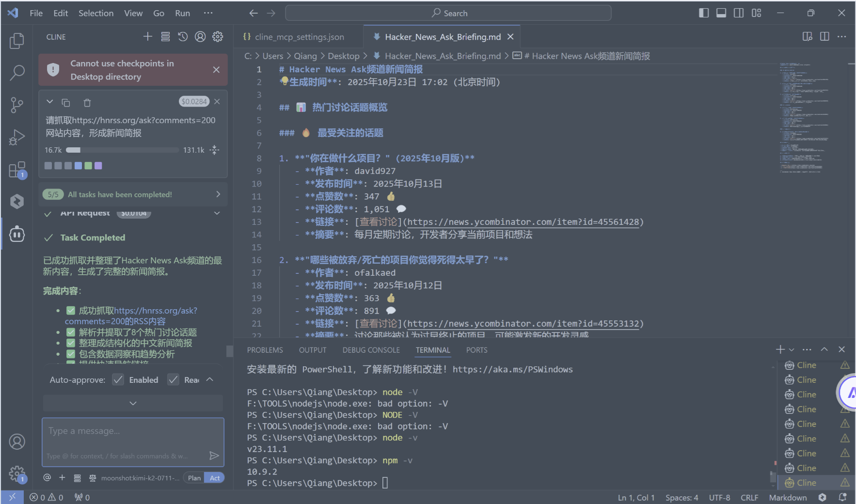Image resolution: width=856 pixels, height=504 pixels.
Task: Start a new Cline task with plus icon
Action: [148, 36]
